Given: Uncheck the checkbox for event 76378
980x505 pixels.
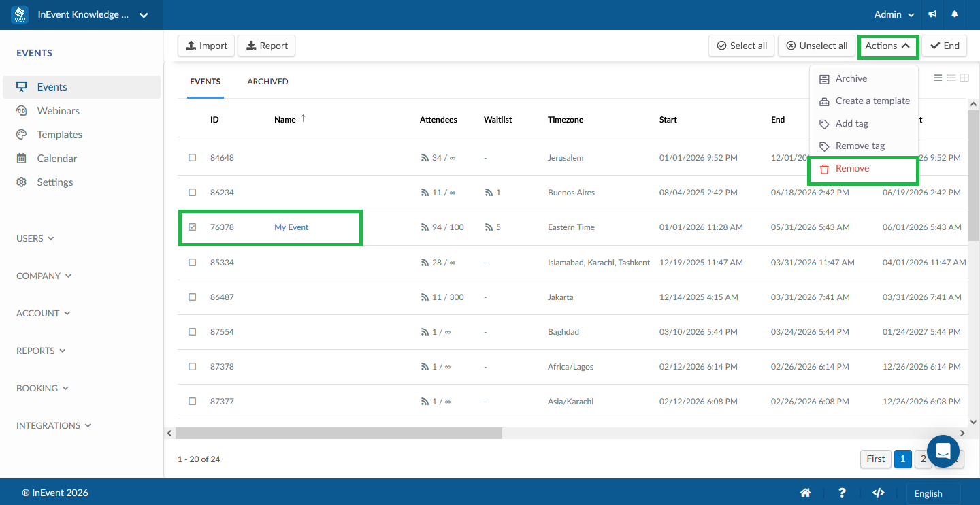Looking at the screenshot, I should point(192,227).
